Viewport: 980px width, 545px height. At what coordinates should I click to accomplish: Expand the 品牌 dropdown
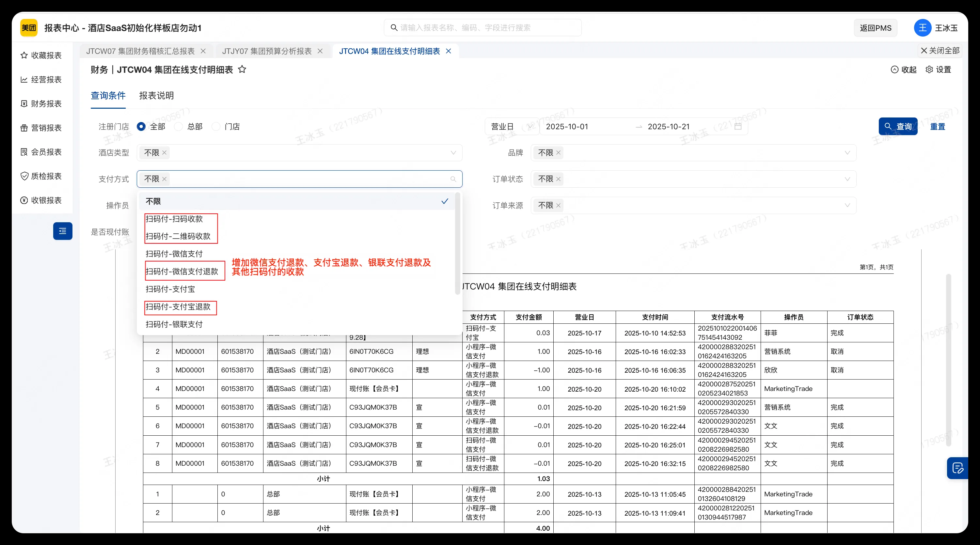point(847,152)
